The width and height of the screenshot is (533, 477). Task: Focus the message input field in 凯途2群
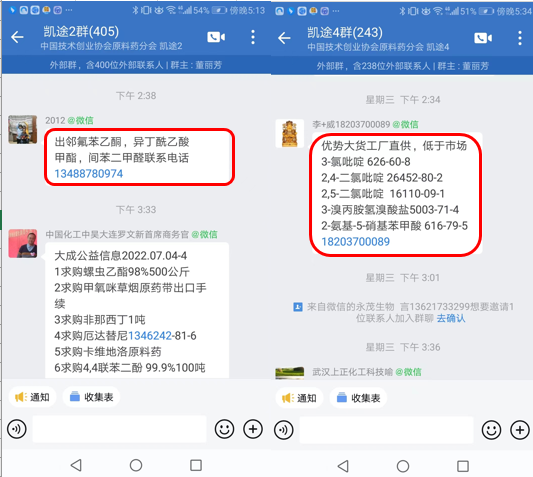119,429
